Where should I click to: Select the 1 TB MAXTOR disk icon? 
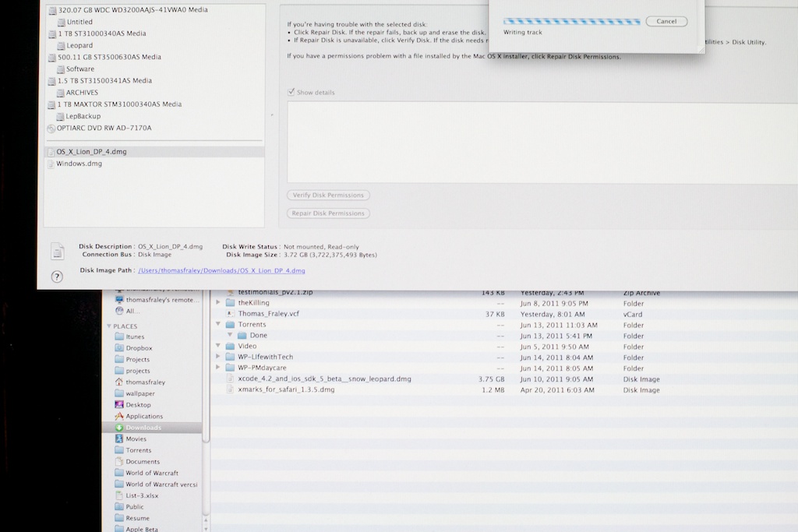(x=51, y=105)
